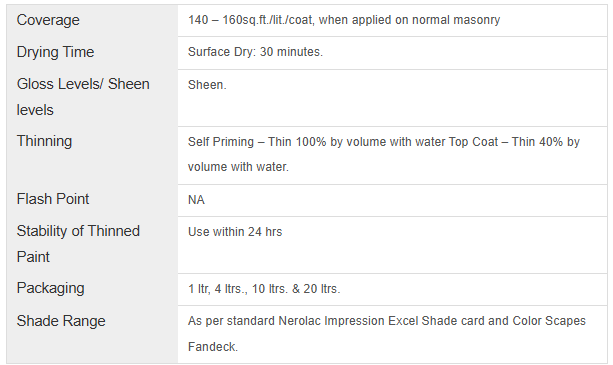Image resolution: width=613 pixels, height=365 pixels.
Task: Click the Drying Time label
Action: [x=55, y=52]
